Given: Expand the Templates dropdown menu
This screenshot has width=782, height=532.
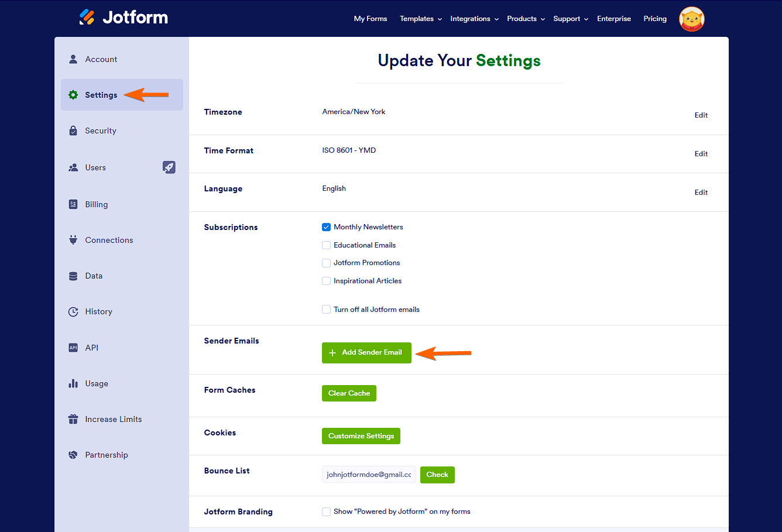Looking at the screenshot, I should (x=421, y=19).
